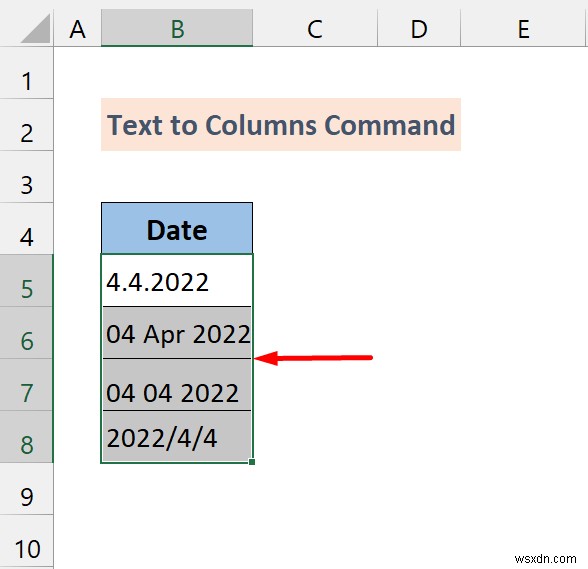588x569 pixels.
Task: Select column C header
Action: [315, 29]
